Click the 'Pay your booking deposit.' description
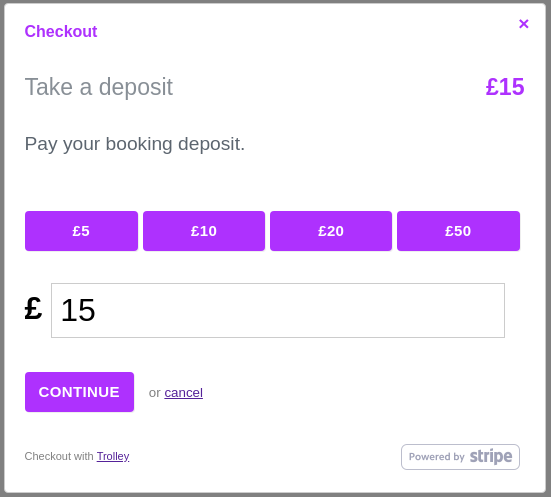 [x=135, y=144]
